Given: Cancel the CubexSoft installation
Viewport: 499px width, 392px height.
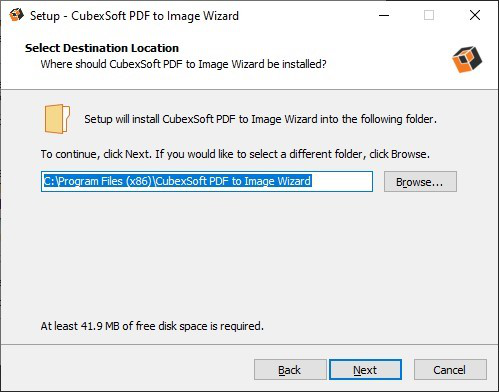Looking at the screenshot, I should 450,370.
